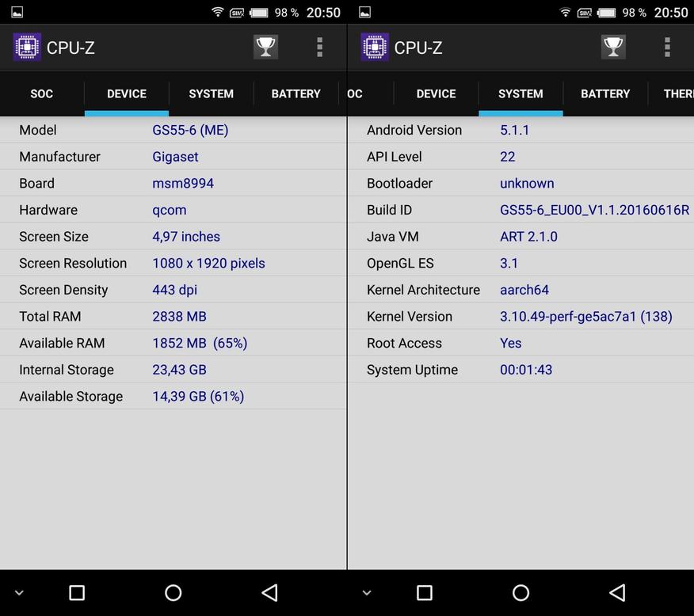Tap Available RAM value 1852 MB (65%)
Screen dimensions: 694x616
click(x=200, y=343)
